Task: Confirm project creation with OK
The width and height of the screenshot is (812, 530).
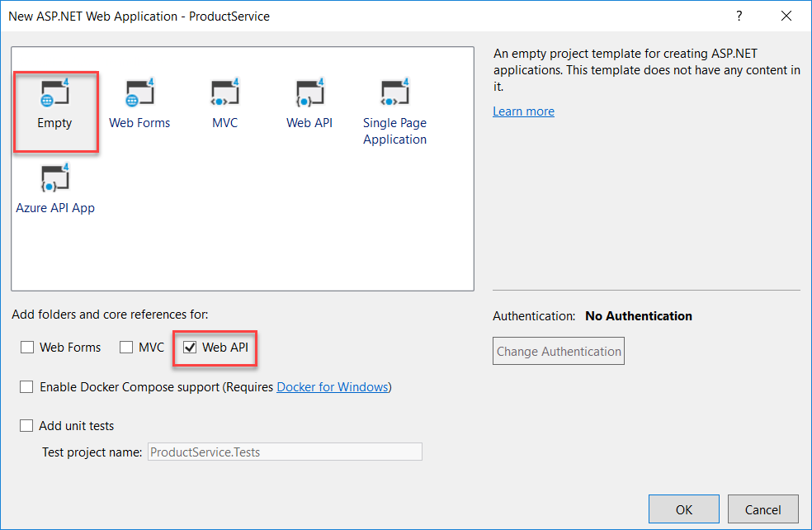Action: pyautogui.click(x=683, y=509)
